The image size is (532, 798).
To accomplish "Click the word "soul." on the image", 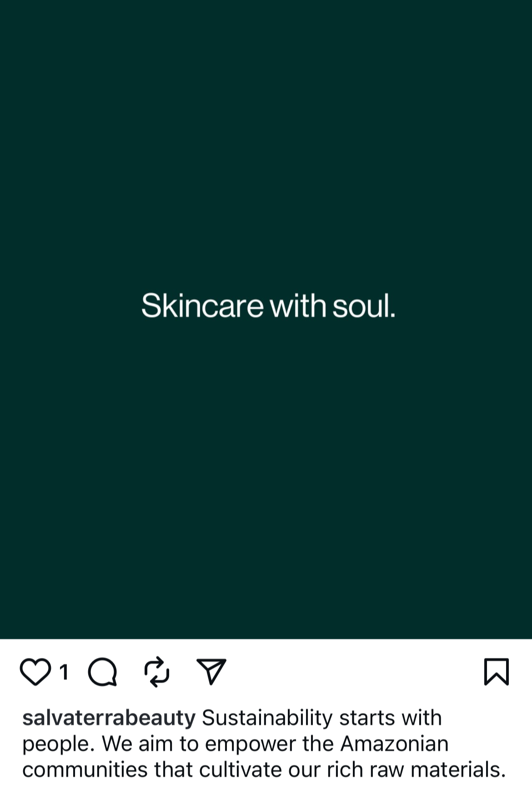I will tap(364, 306).
